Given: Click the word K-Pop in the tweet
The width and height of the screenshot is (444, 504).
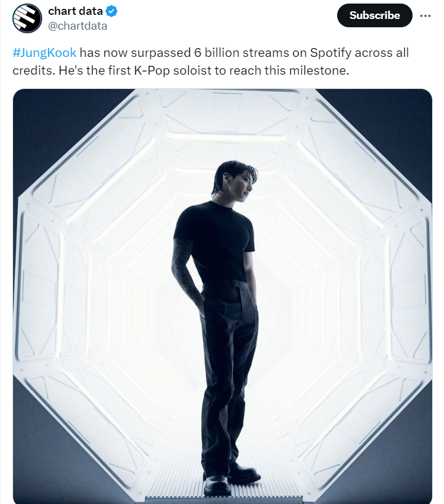Looking at the screenshot, I should pyautogui.click(x=151, y=71).
